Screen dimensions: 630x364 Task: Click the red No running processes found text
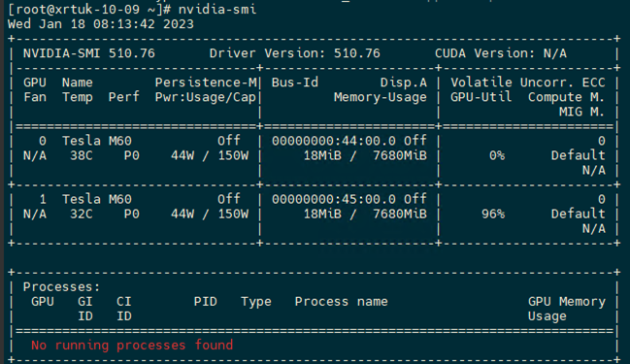(x=132, y=346)
